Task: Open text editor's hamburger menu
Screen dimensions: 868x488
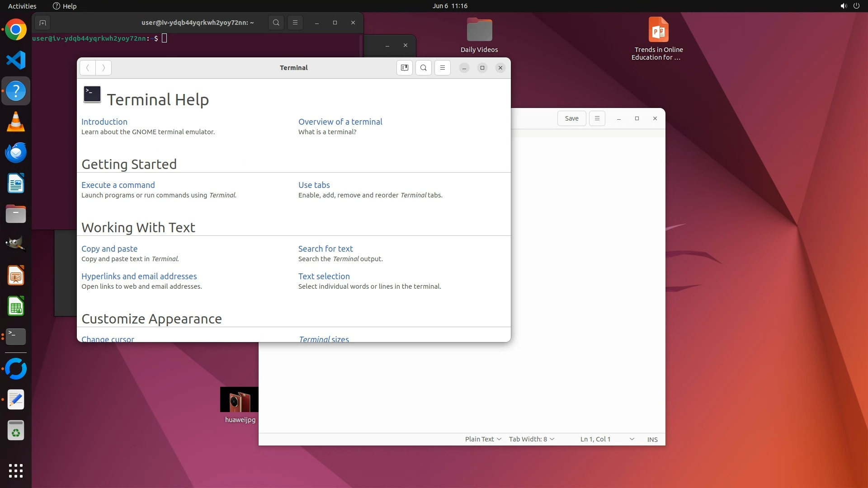Action: point(597,118)
